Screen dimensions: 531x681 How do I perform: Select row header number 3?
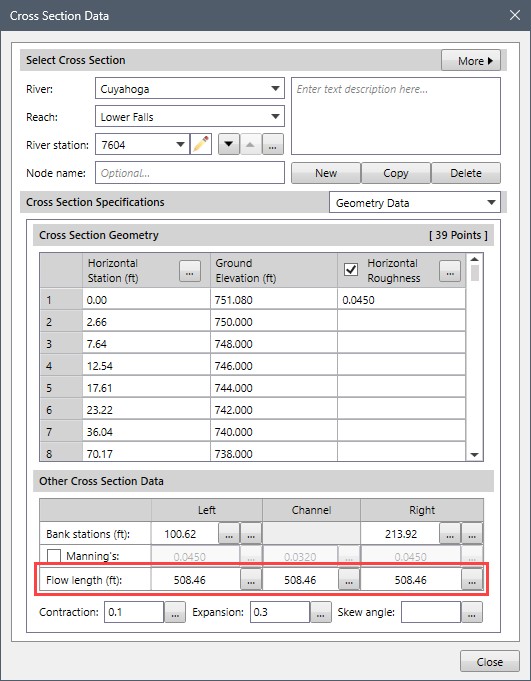coord(61,344)
